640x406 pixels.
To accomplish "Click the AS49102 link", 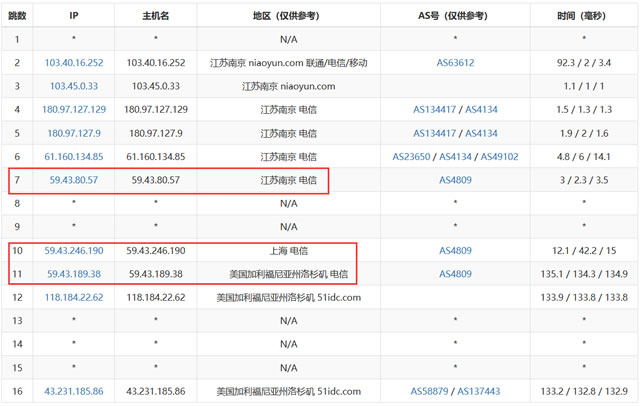I will 499,157.
